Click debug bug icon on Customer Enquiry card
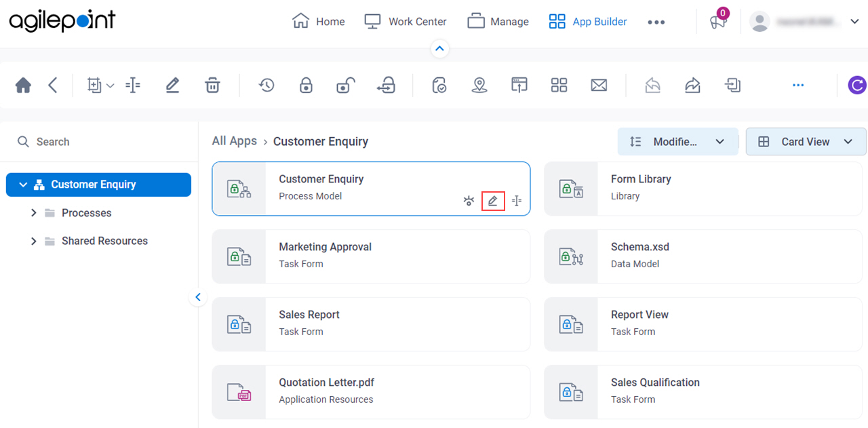This screenshot has width=868, height=428. coord(469,201)
